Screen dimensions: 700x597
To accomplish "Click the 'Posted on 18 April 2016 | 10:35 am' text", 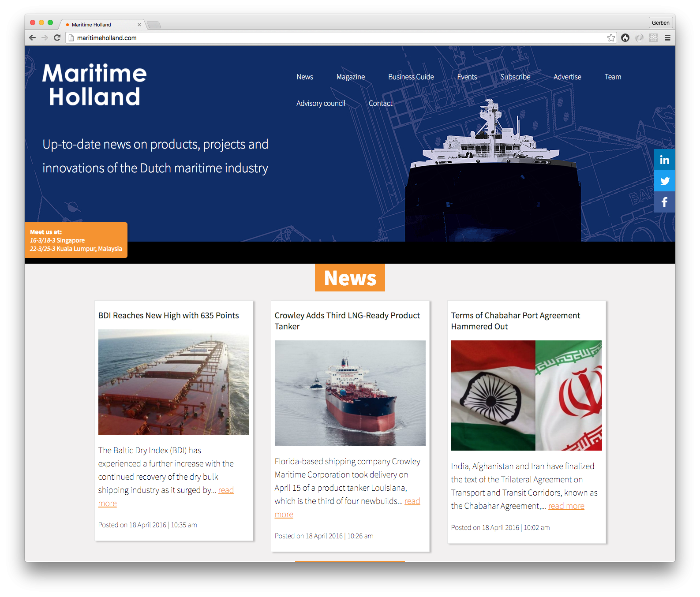I will [148, 525].
